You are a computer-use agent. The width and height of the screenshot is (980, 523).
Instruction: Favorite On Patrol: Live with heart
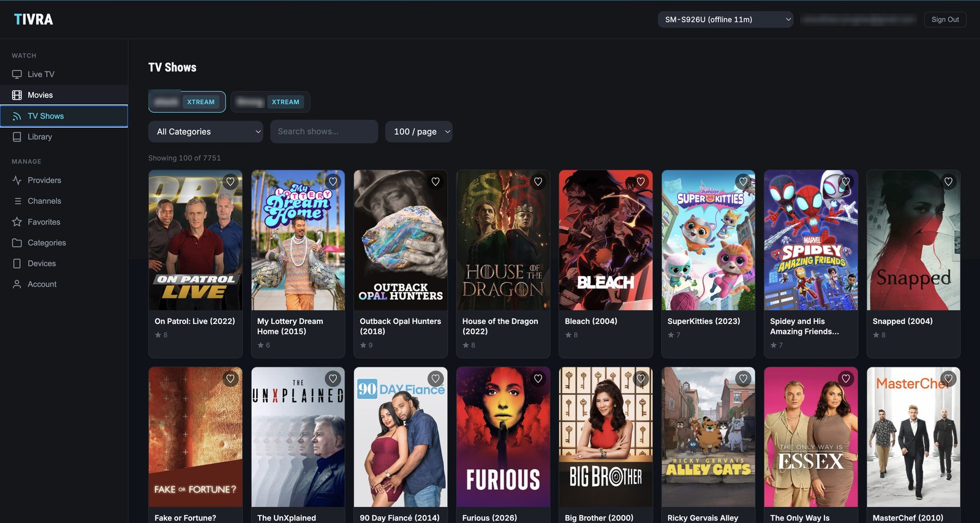click(x=230, y=181)
